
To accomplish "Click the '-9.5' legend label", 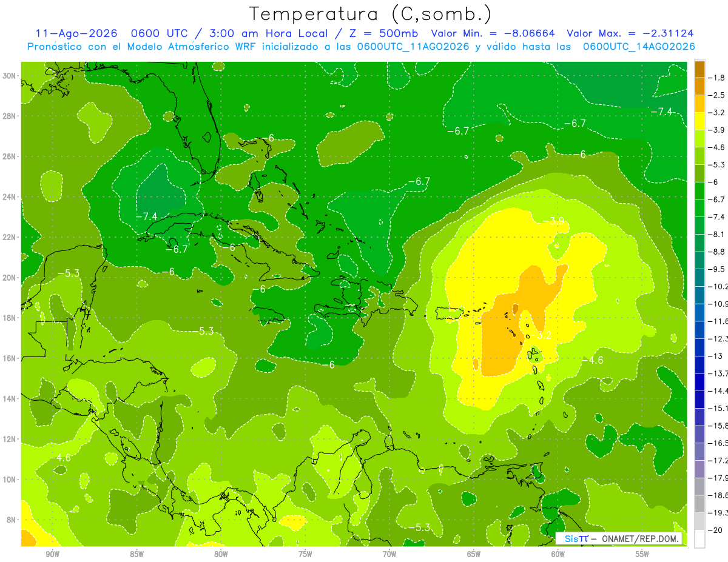I will (717, 269).
